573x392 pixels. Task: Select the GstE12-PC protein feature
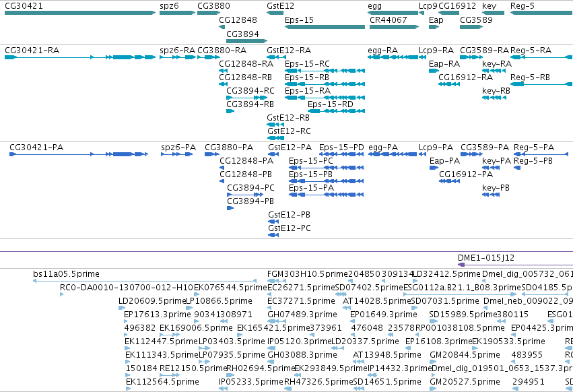(273, 235)
